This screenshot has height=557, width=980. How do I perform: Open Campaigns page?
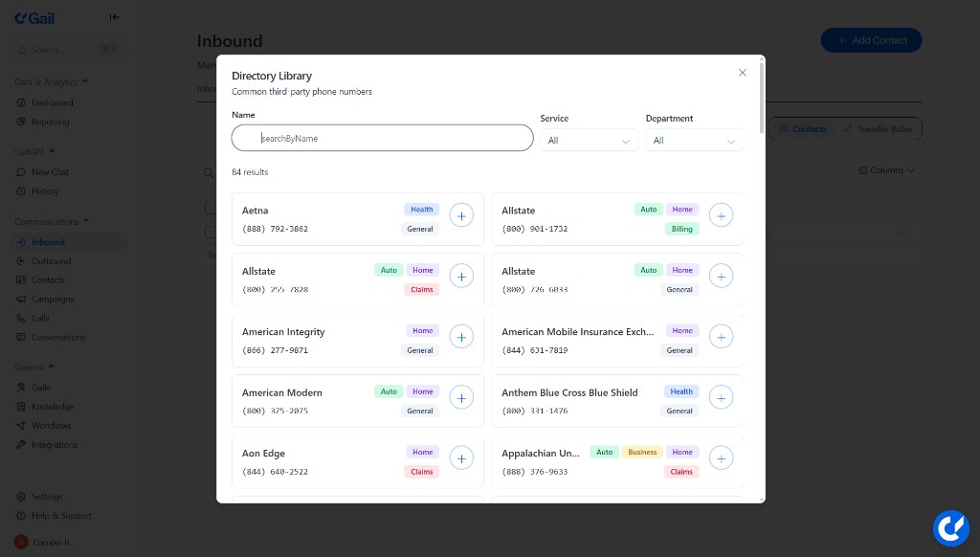[53, 300]
